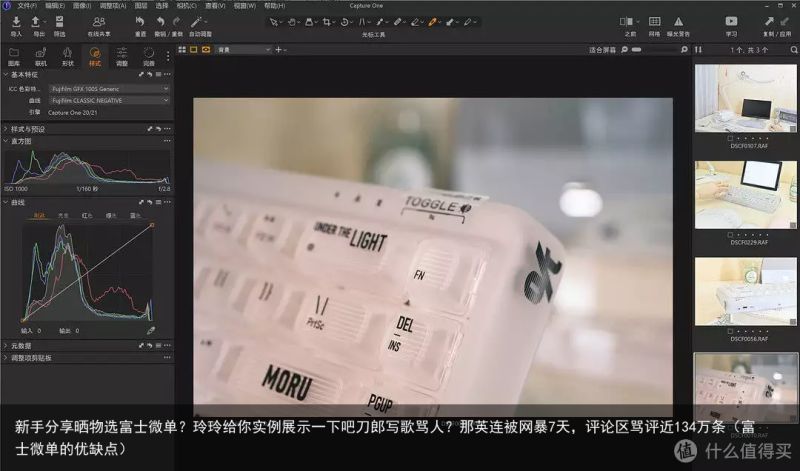Toggle single image viewer mode
800x471 pixels.
click(194, 49)
